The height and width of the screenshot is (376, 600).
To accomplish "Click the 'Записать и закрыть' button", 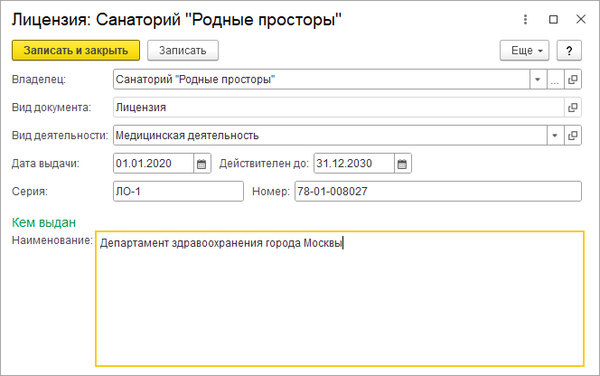I will 76,50.
